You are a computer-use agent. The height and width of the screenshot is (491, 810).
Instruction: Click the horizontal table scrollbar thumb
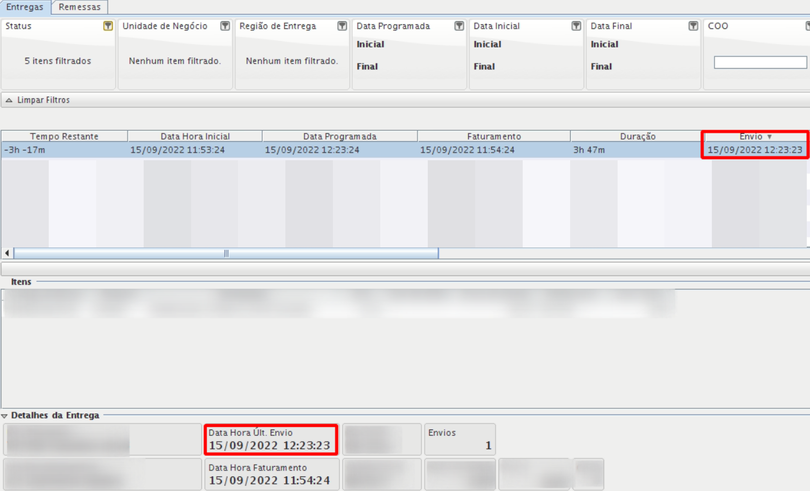226,254
